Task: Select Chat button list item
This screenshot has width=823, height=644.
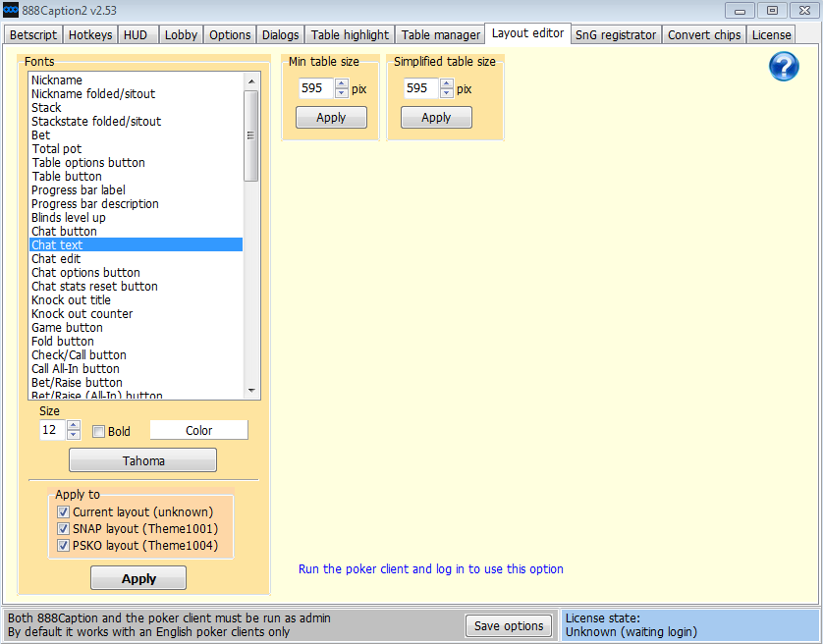Action: pos(136,231)
